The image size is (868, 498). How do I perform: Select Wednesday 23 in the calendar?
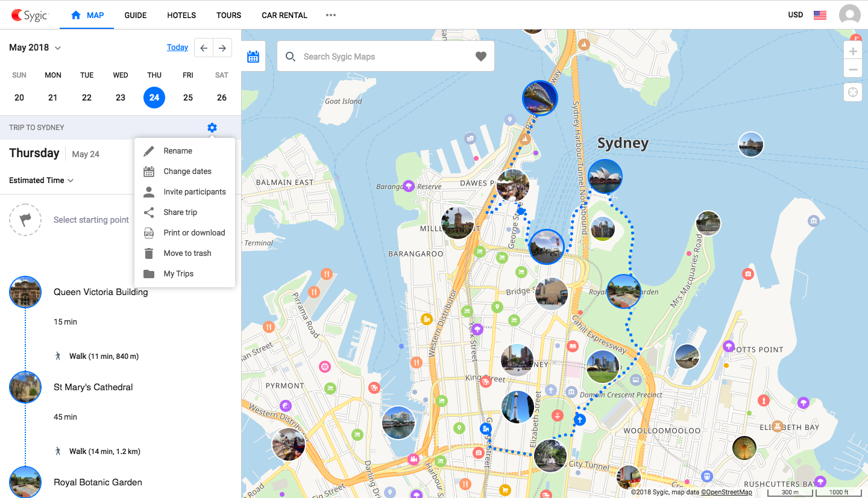coord(121,98)
